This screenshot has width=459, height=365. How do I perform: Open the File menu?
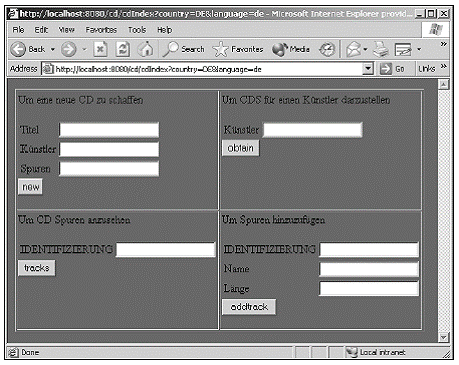coord(18,30)
